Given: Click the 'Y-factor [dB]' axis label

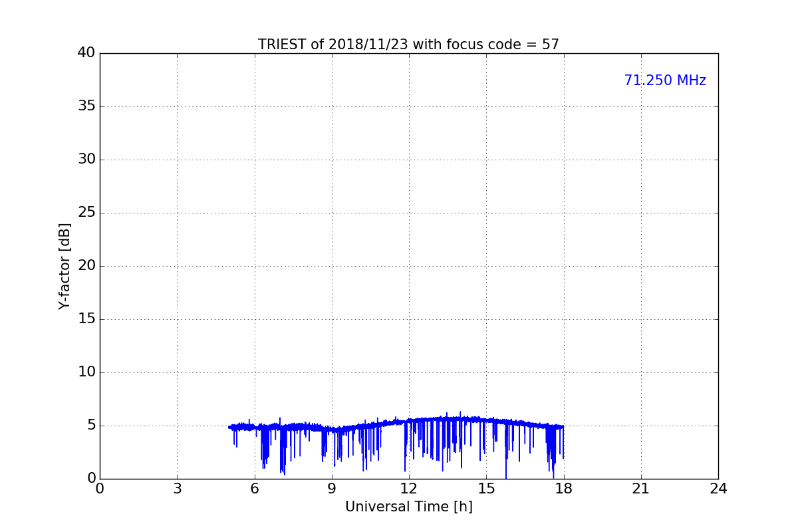Looking at the screenshot, I should pos(65,266).
